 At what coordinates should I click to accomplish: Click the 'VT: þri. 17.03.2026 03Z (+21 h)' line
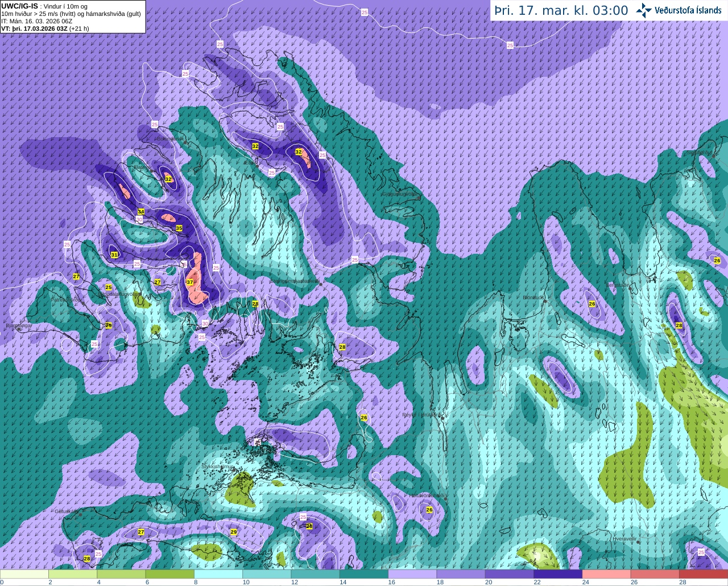(x=45, y=28)
